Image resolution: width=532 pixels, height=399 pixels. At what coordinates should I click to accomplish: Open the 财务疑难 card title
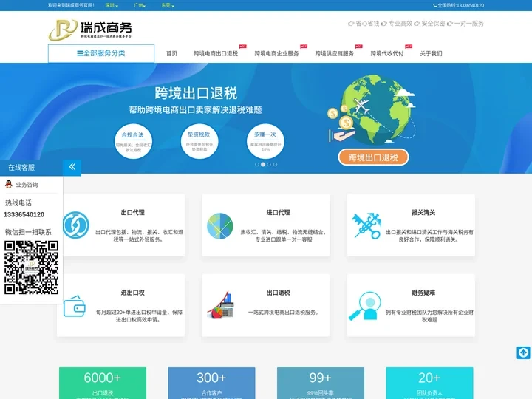coord(423,293)
